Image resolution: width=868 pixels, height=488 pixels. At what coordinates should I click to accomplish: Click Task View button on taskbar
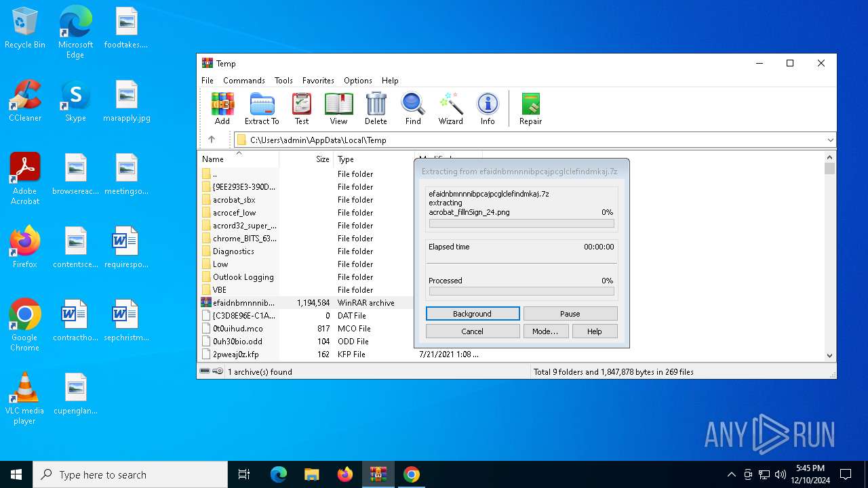tap(244, 474)
